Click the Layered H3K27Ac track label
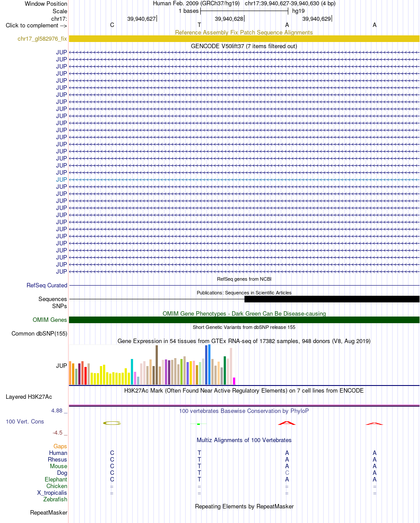420x523 pixels. (x=29, y=397)
